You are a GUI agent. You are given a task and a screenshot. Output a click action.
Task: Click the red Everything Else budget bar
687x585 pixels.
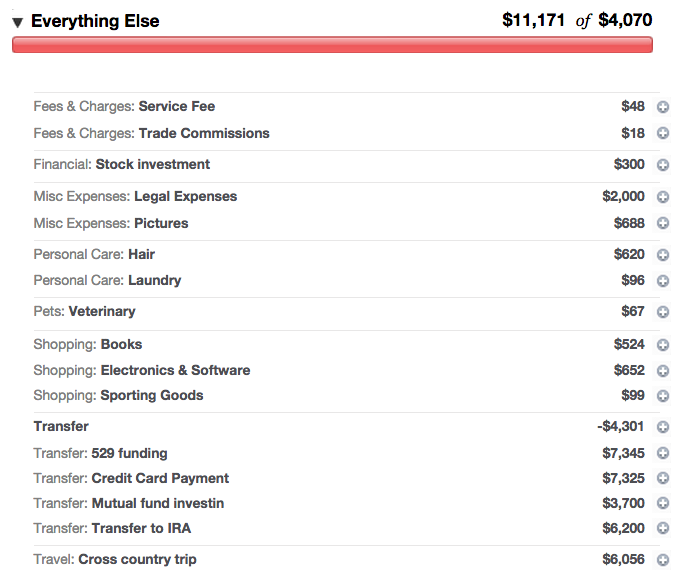(332, 45)
